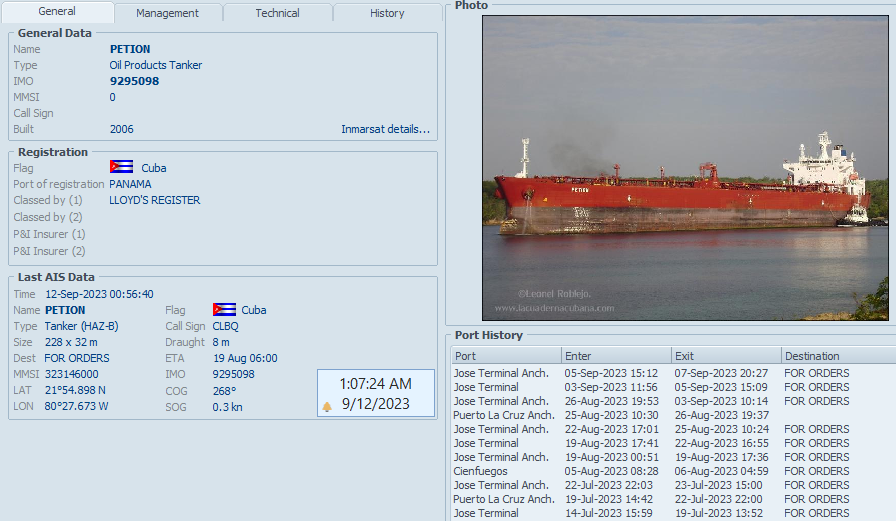
Task: Click the size value 228 x 32 m
Action: pos(71,342)
